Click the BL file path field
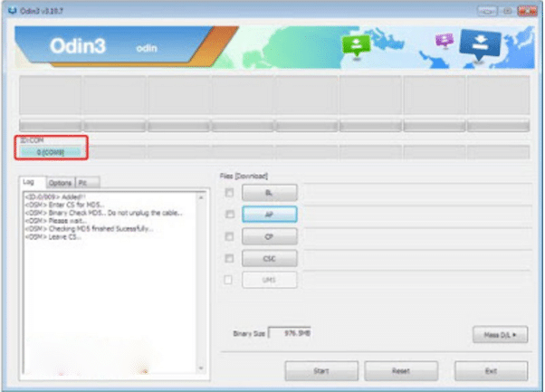Screen dimensions: 545x392 [417, 193]
